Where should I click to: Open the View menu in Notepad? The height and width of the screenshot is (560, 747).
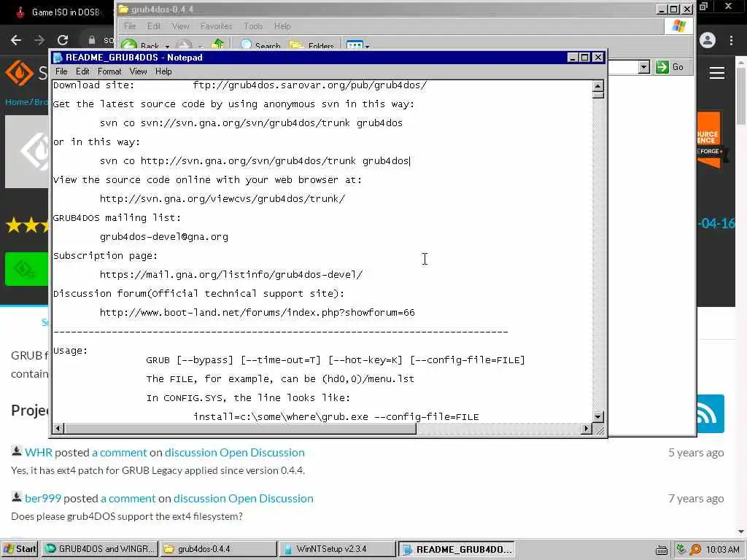(138, 71)
